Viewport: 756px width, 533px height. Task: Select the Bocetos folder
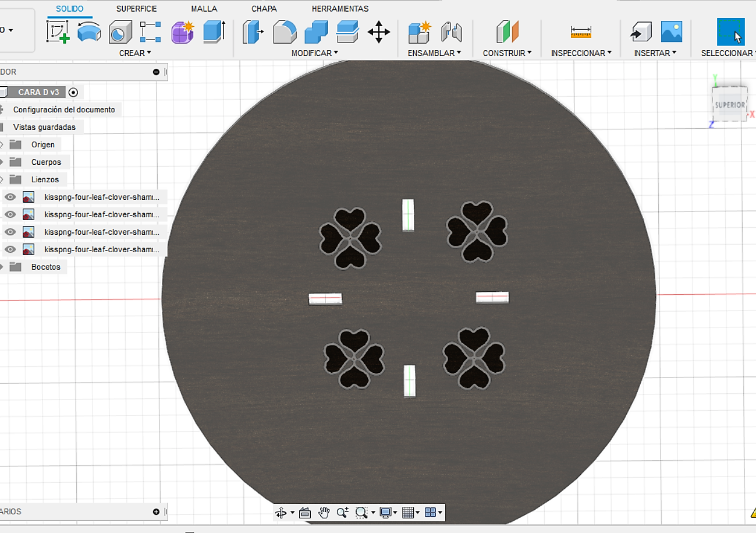pyautogui.click(x=46, y=267)
